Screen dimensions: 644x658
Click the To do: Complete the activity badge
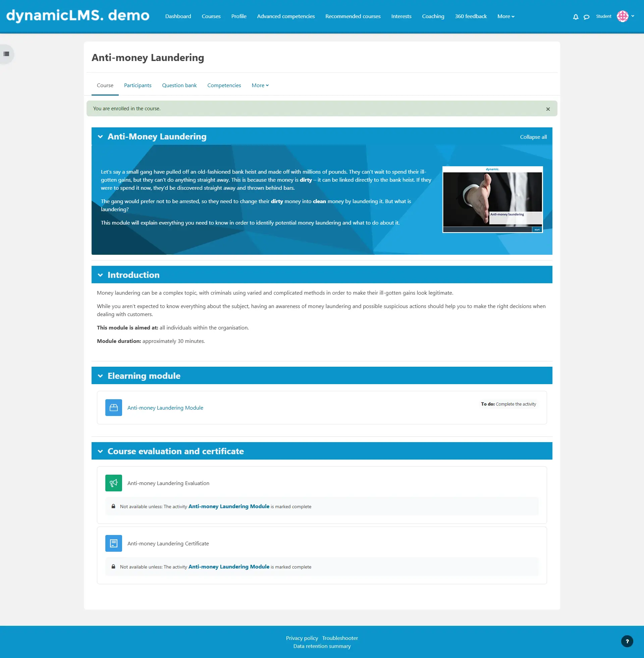tap(508, 404)
